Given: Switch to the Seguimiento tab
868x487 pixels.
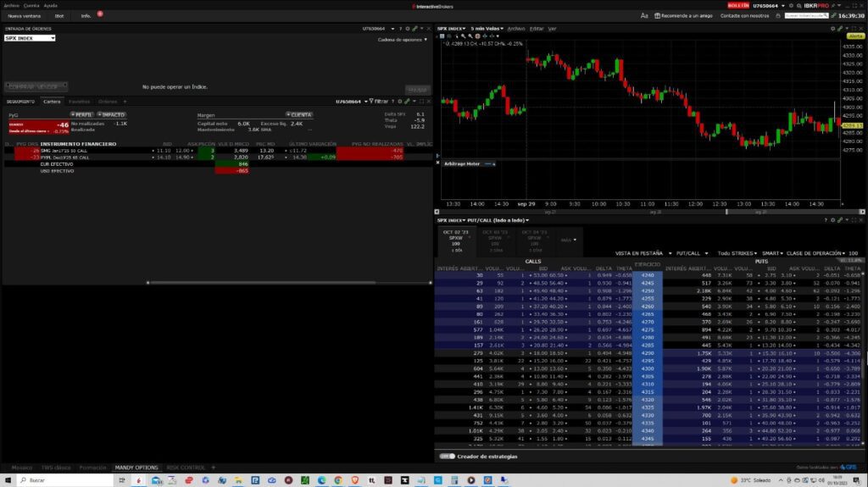Looking at the screenshot, I should point(20,102).
